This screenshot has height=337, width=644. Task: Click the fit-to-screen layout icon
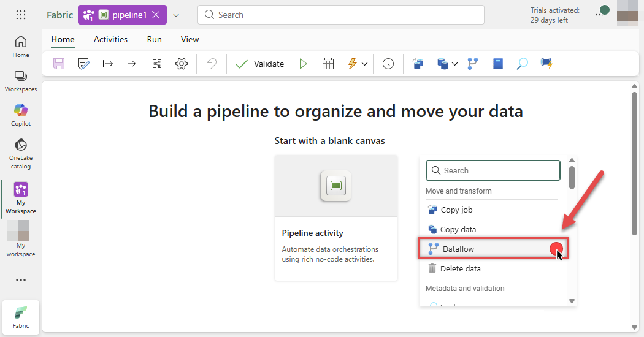(x=157, y=64)
